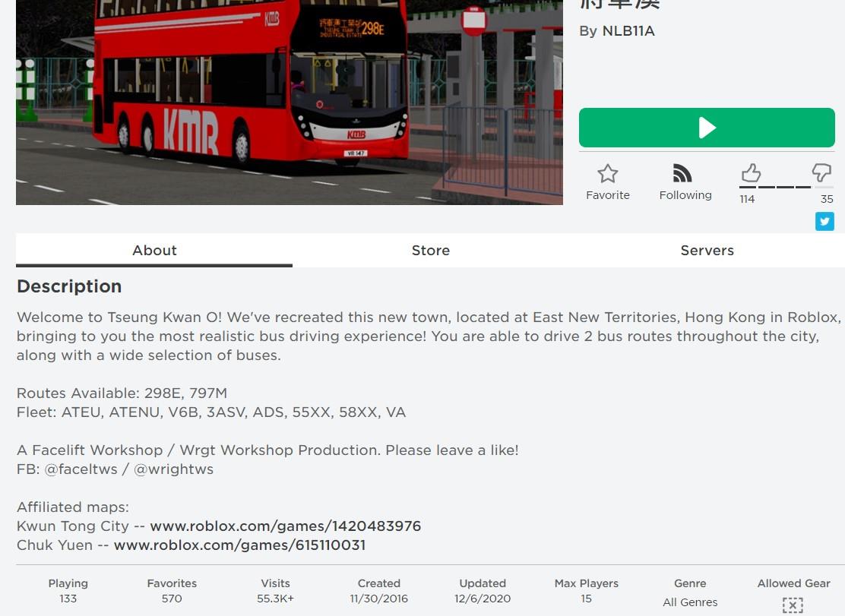Open the About tab
Image resolution: width=845 pixels, height=616 pixels.
click(154, 251)
